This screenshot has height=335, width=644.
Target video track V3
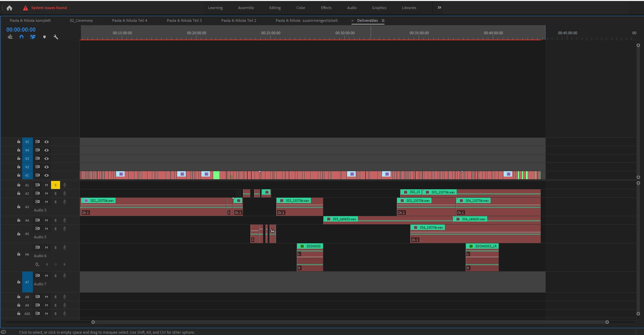click(x=27, y=158)
